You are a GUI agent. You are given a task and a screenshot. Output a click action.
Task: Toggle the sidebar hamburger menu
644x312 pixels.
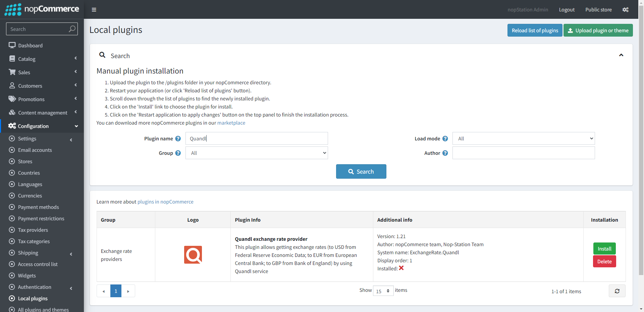[x=94, y=10]
